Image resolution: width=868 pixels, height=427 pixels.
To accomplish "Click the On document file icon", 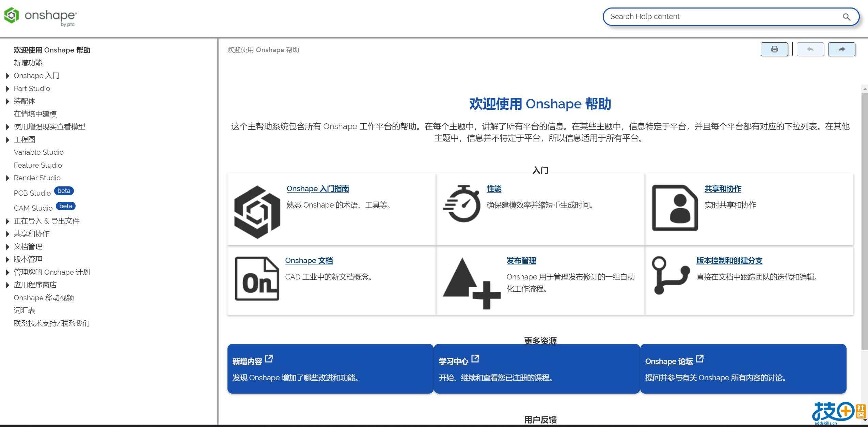I will [x=257, y=279].
